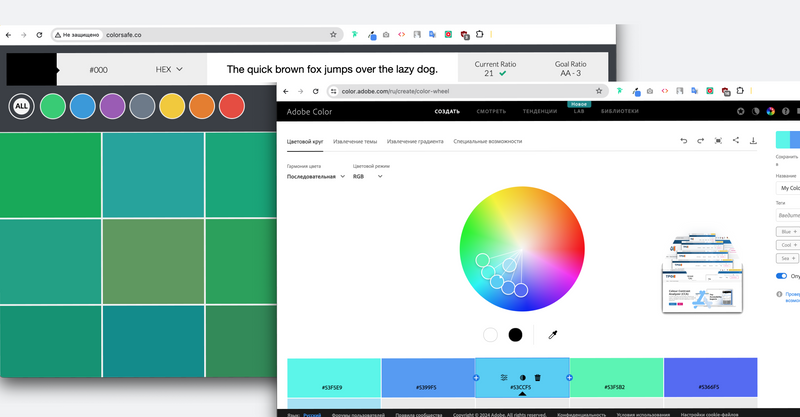Open the HEX color format dropdown
The image size is (800, 417).
[x=169, y=69]
